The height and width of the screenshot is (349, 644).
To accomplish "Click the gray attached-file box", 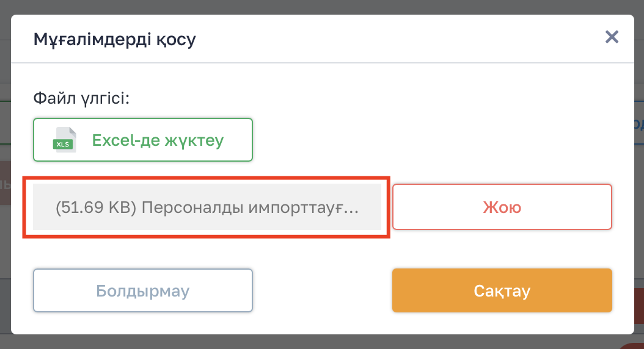I will 207,207.
